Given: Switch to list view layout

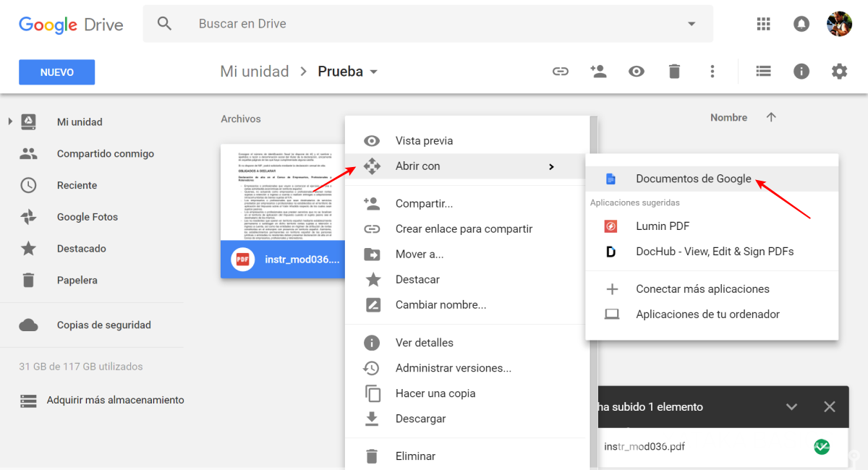Looking at the screenshot, I should (763, 71).
